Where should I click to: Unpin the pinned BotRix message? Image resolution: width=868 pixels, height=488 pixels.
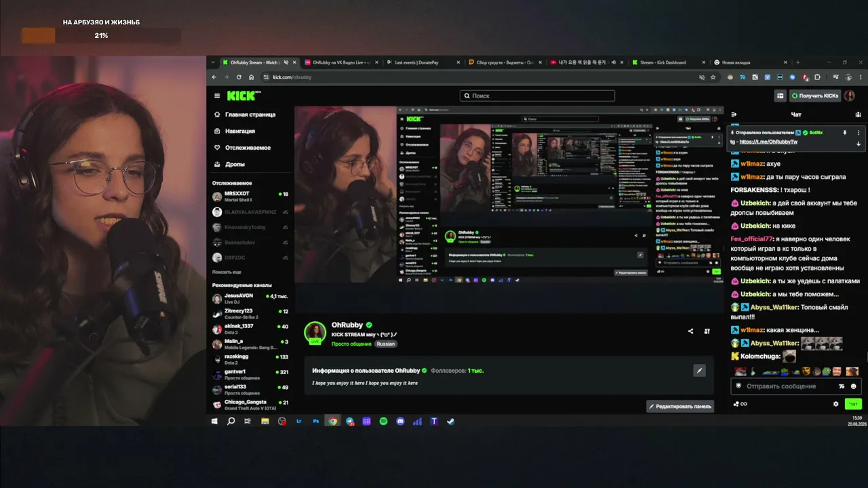(845, 133)
